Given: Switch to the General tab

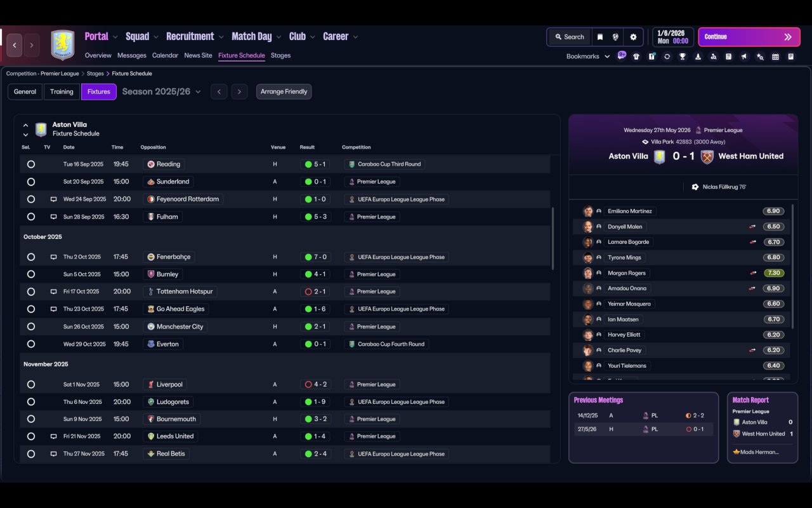Looking at the screenshot, I should [25, 91].
